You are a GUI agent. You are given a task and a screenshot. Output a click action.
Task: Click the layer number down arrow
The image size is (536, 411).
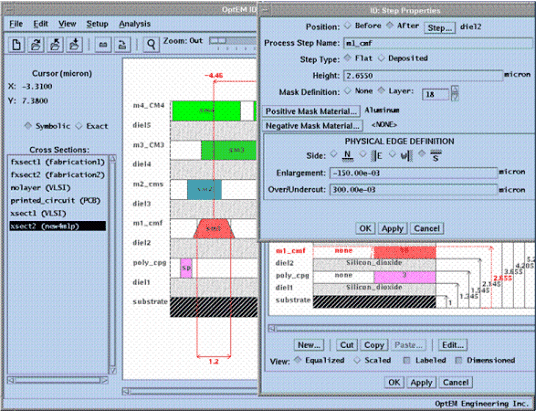(455, 97)
